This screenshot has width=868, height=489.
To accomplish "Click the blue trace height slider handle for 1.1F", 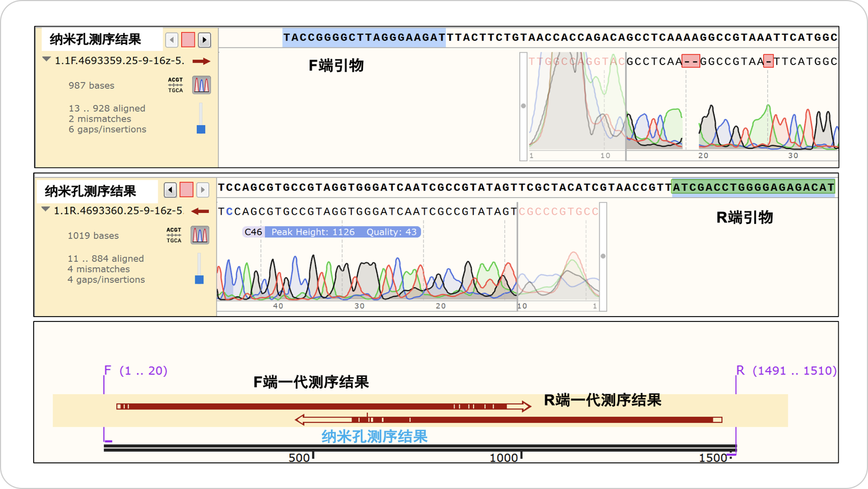I will pyautogui.click(x=201, y=129).
